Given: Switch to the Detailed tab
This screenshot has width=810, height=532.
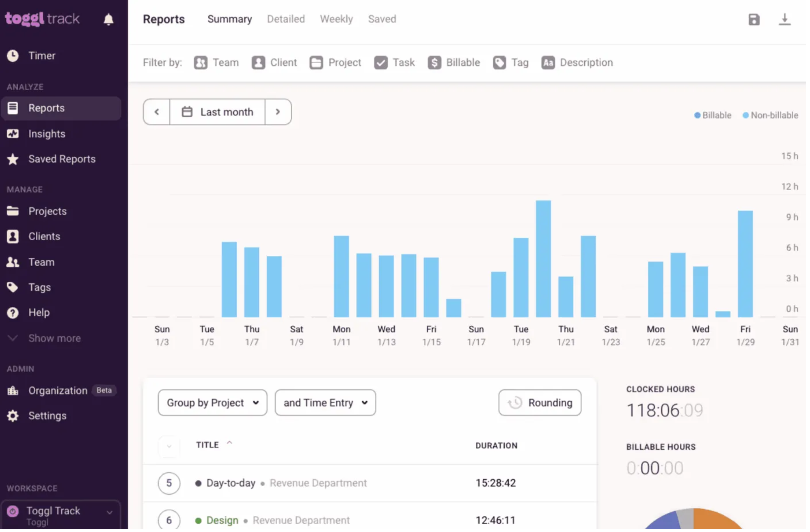Looking at the screenshot, I should (286, 19).
